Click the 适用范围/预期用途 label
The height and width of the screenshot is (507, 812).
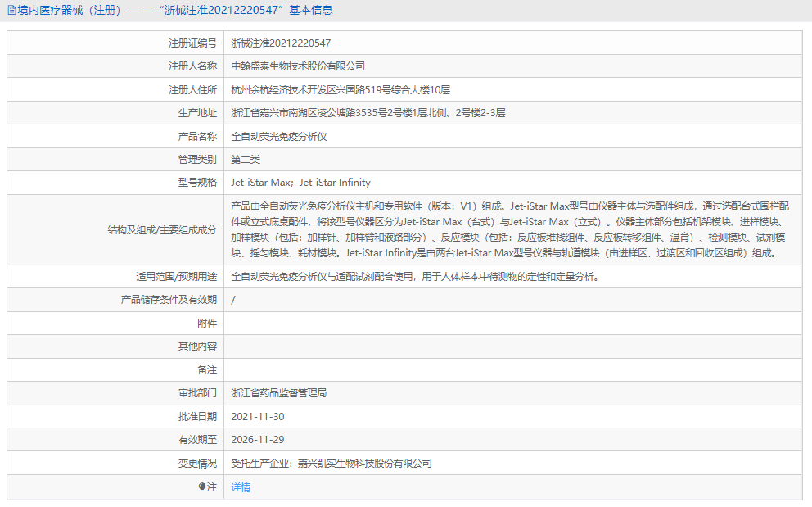coord(176,276)
